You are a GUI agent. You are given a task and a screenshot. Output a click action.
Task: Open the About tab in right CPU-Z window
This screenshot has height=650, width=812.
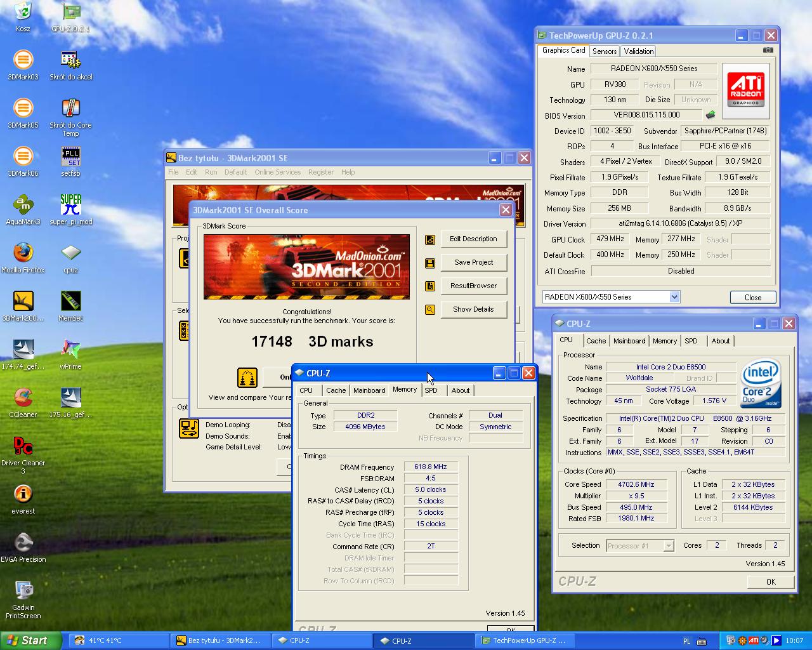[720, 341]
